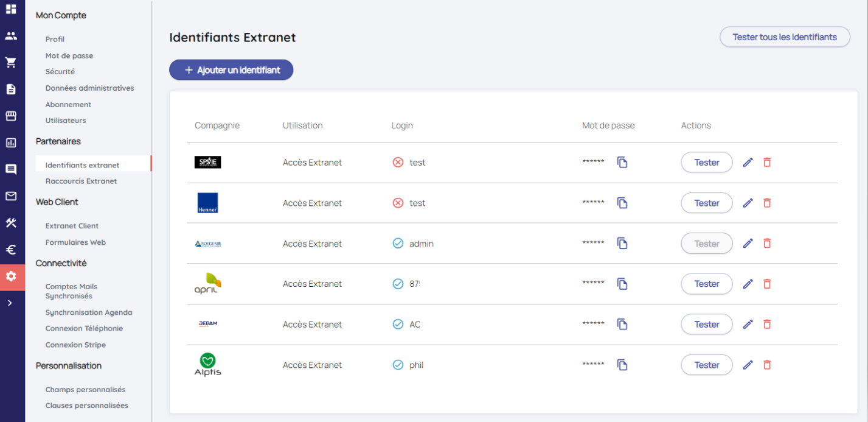Screen dimensions: 868x422
Task: Copy the password for the SPVIE row
Action: pos(622,163)
